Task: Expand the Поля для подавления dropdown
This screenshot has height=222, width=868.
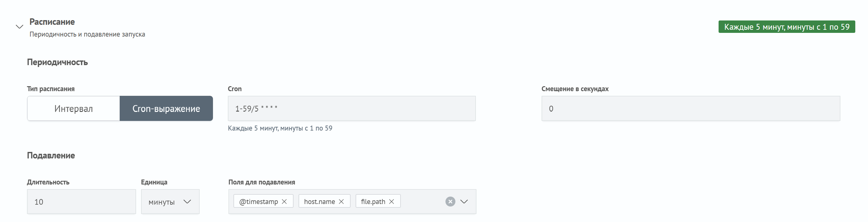Action: pos(464,202)
